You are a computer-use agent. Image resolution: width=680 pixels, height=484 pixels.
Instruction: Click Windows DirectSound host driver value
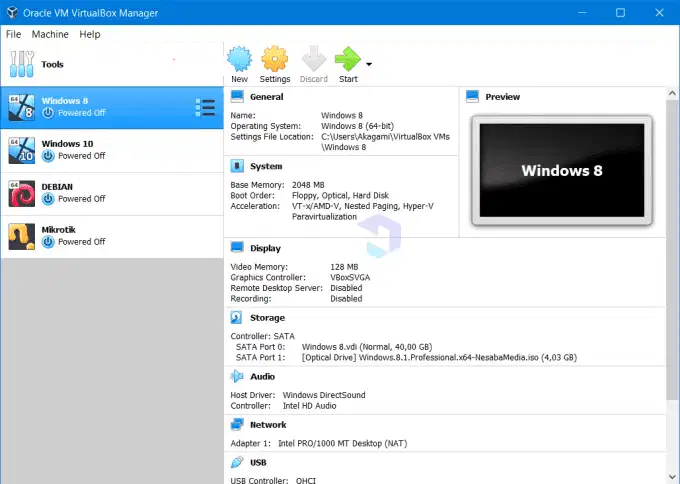324,395
